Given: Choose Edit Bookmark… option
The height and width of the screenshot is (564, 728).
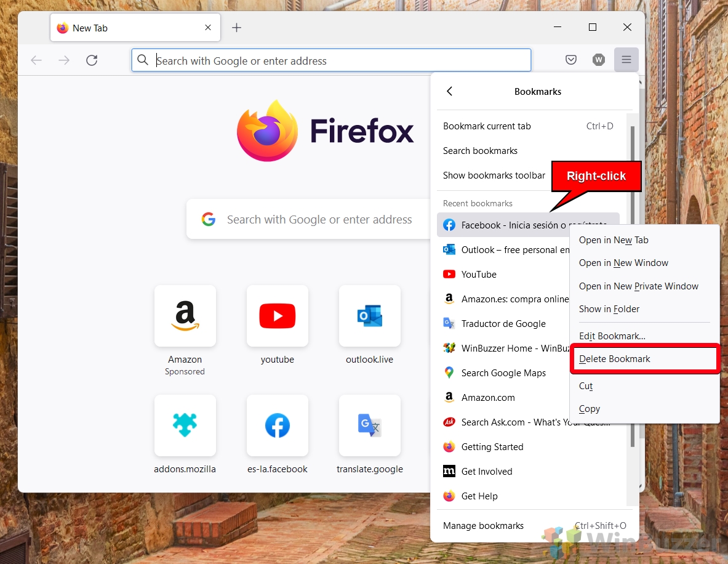Looking at the screenshot, I should [644, 336].
